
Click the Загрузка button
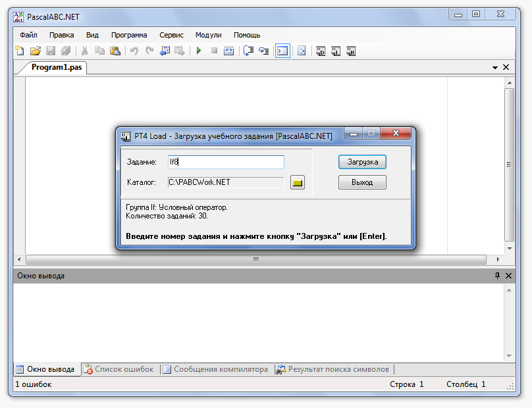click(362, 162)
